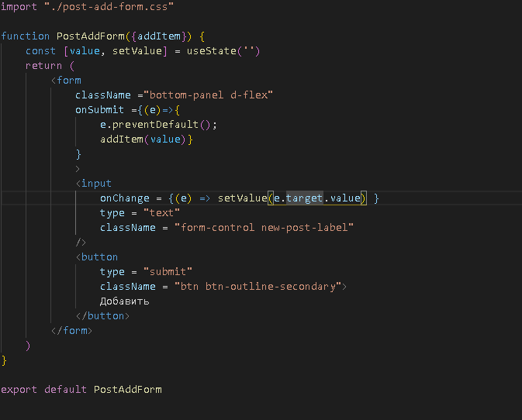Click the opening input tag
The height and width of the screenshot is (420, 522).
pos(94,183)
